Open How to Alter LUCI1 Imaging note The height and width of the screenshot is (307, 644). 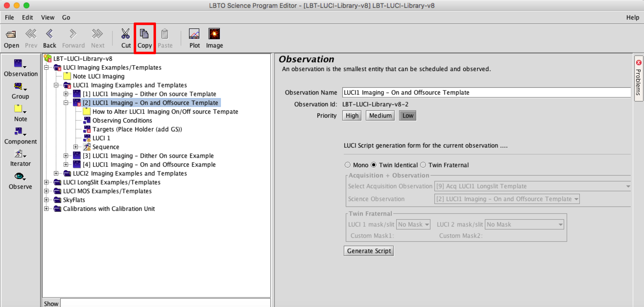pos(165,111)
